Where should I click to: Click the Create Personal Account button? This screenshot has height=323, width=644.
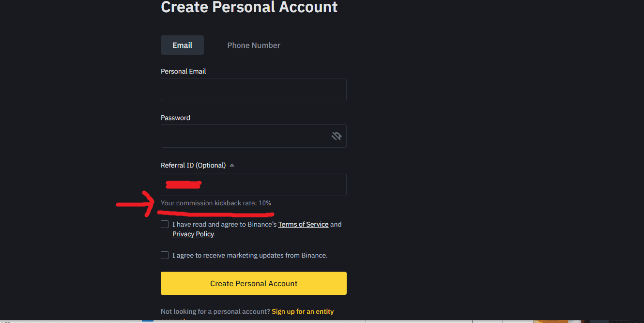[254, 283]
